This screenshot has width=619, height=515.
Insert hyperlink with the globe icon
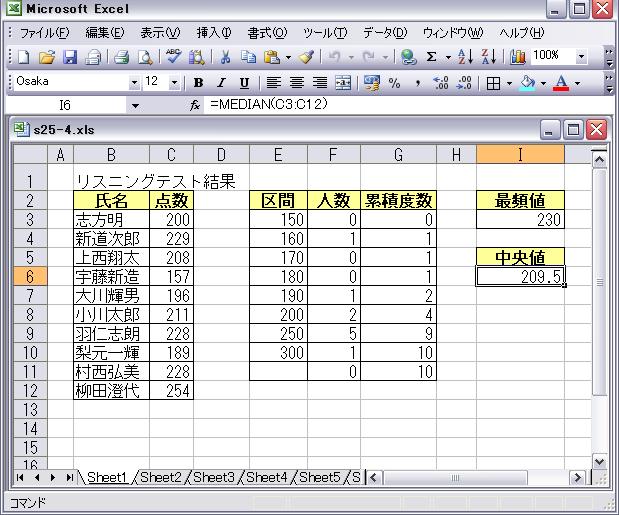click(x=409, y=58)
